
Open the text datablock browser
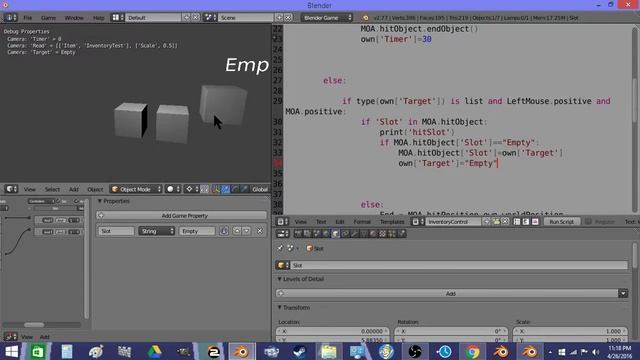point(418,222)
